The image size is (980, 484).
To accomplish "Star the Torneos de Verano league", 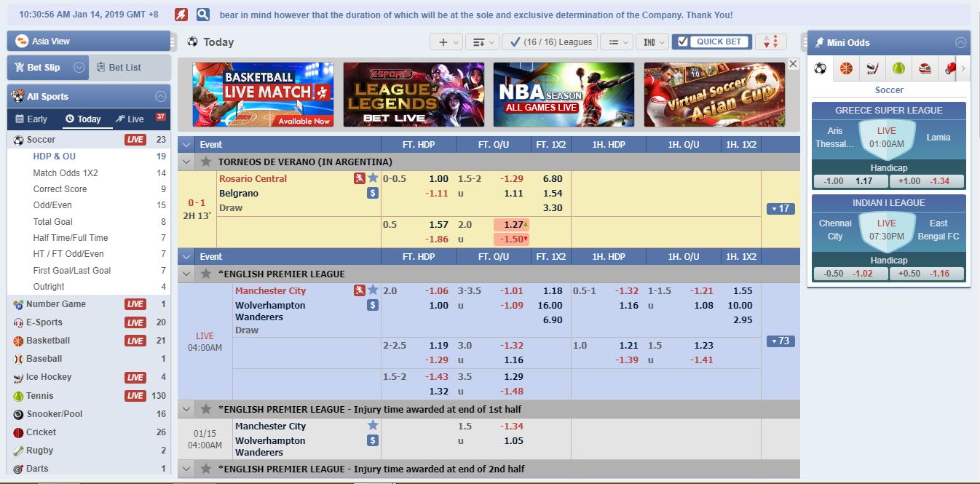I will 206,162.
